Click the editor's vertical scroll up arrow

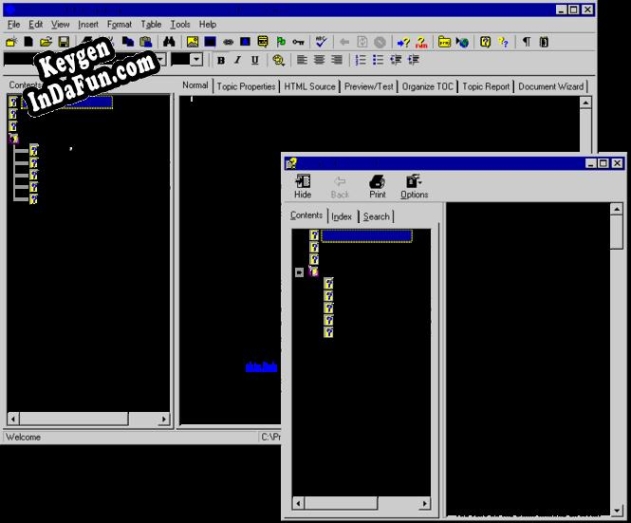(x=586, y=103)
